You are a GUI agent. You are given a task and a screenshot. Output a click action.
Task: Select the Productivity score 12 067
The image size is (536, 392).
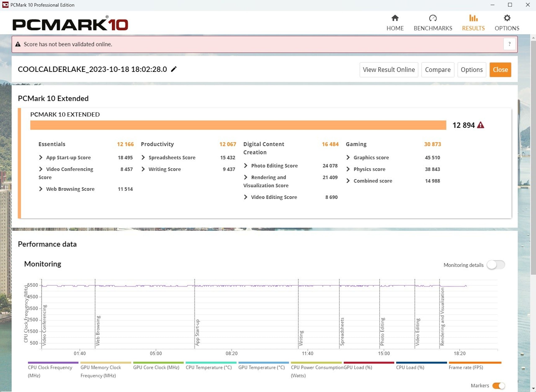point(228,144)
